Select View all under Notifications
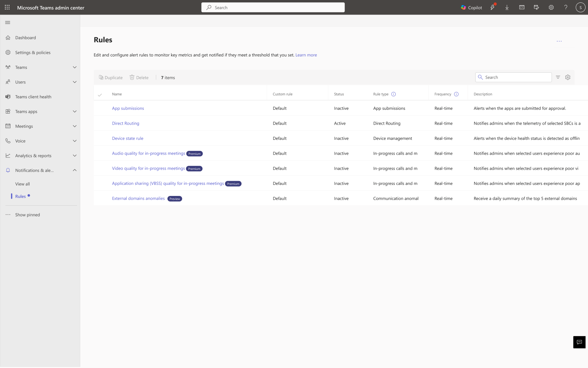This screenshot has height=368, width=588. point(22,184)
